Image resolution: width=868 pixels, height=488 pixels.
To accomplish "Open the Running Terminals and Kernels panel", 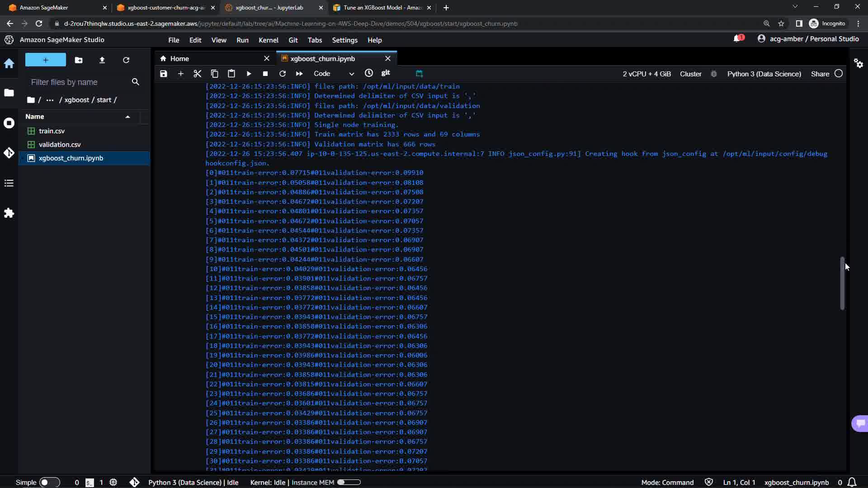I will tap(9, 123).
